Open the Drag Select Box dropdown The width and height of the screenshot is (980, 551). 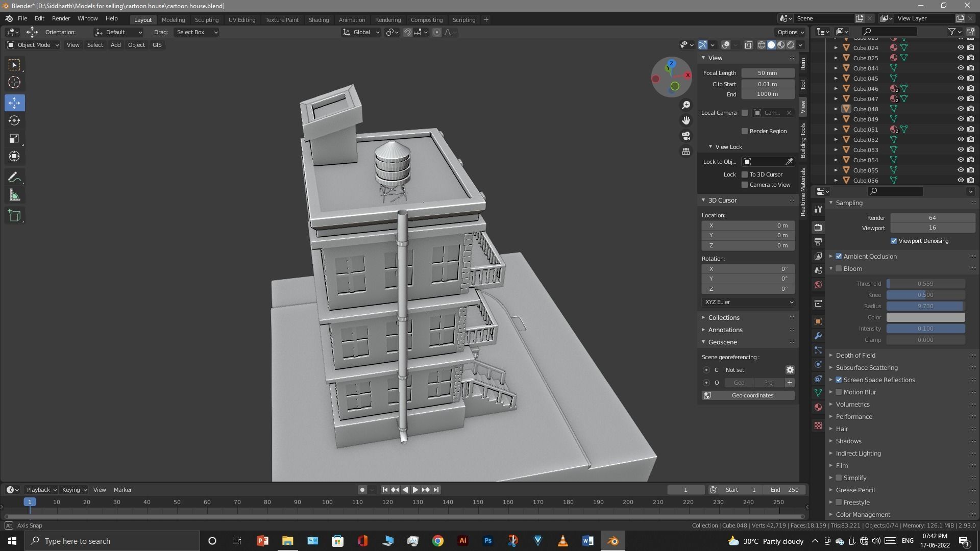(x=197, y=32)
